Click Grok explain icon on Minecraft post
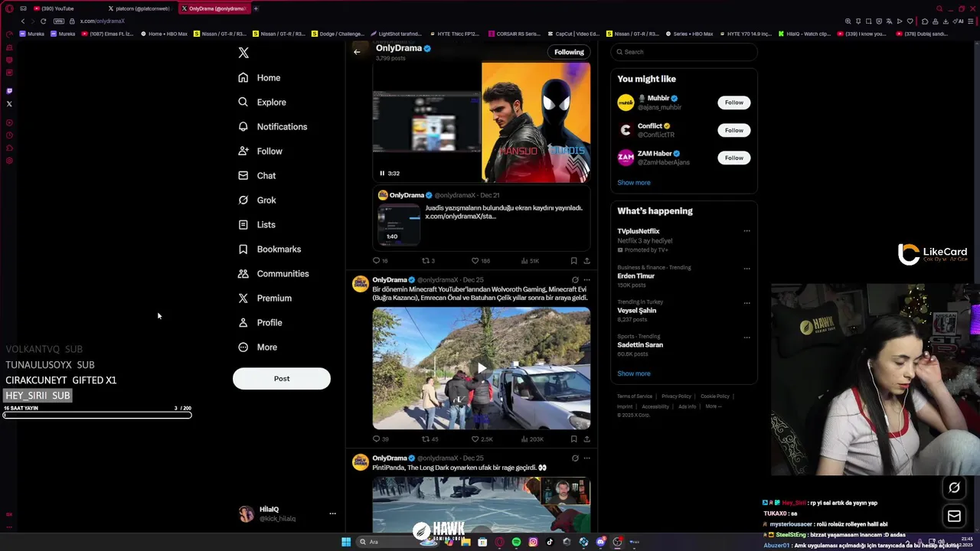Screen dimensions: 980x551 click(x=575, y=280)
